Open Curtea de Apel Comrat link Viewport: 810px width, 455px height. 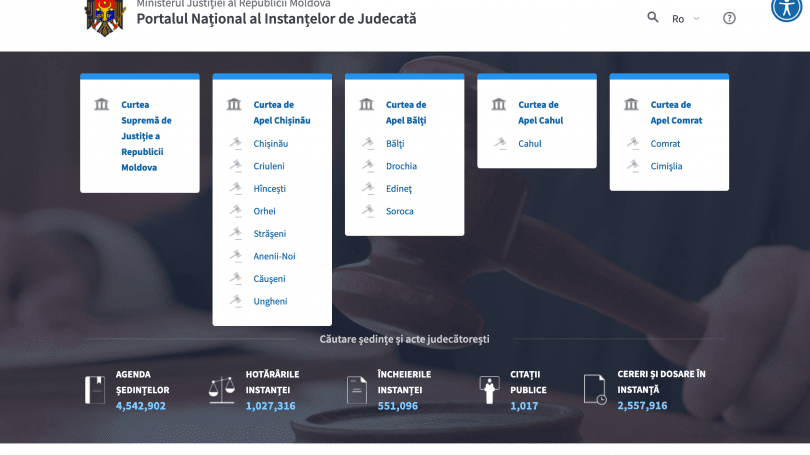(x=676, y=113)
